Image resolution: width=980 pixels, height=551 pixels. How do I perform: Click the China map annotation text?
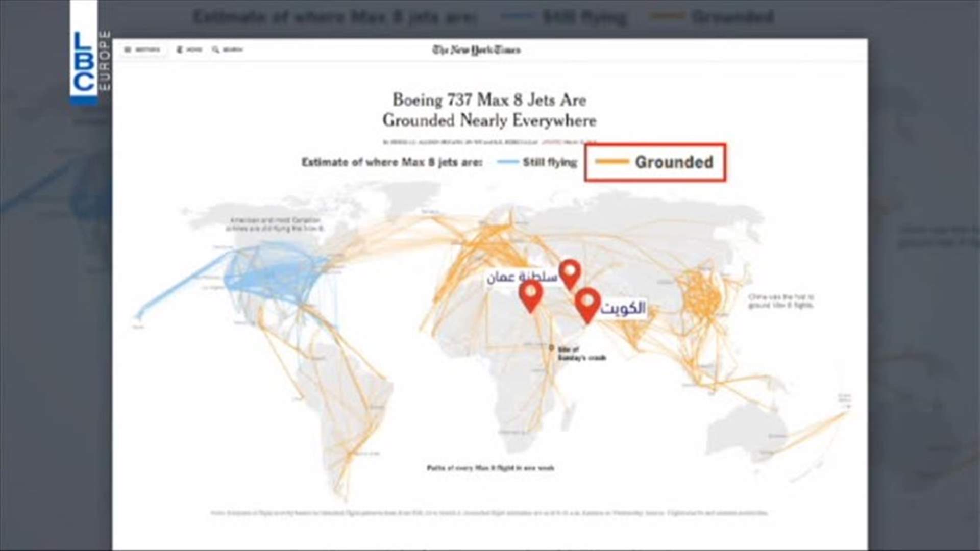pyautogui.click(x=781, y=301)
